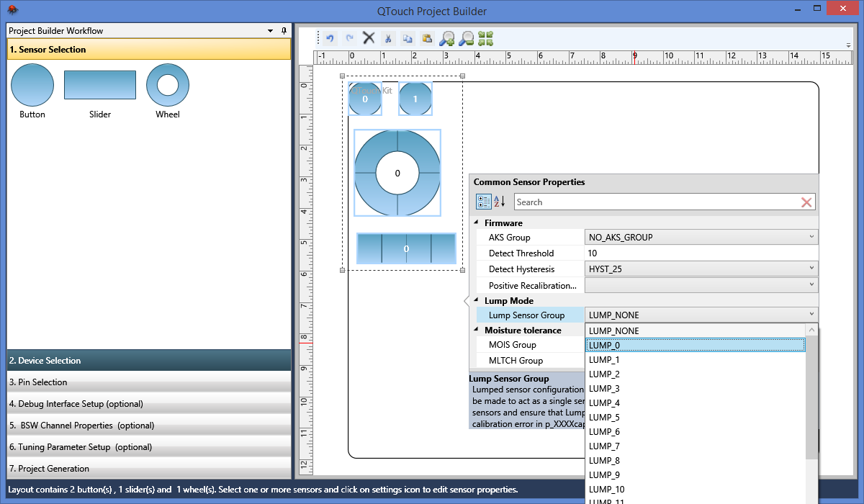Choose LUMP_5 in the dropdown list
The image size is (864, 504).
click(696, 417)
